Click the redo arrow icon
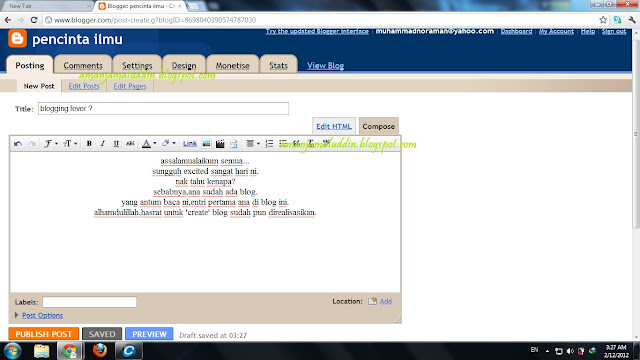 [x=31, y=144]
